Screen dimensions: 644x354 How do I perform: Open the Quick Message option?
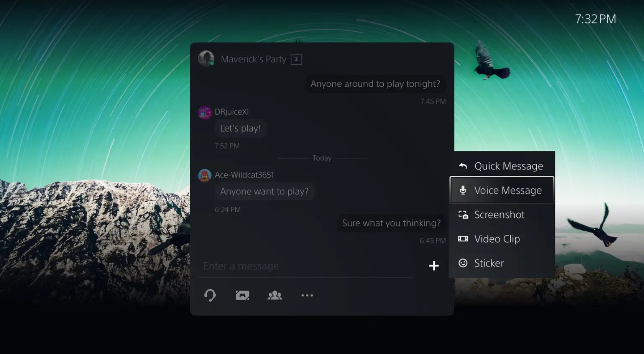click(502, 166)
